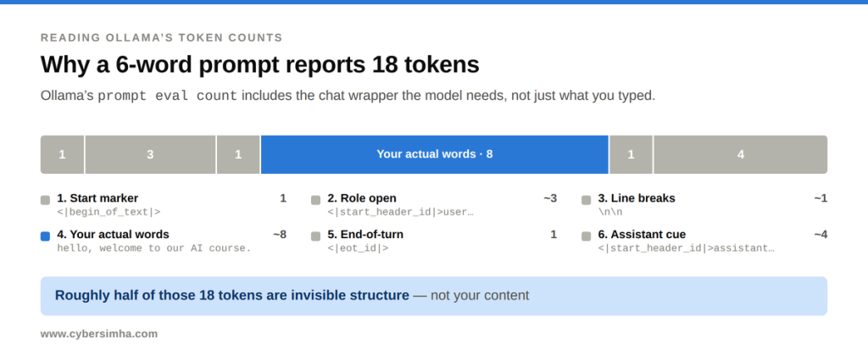This screenshot has width=868, height=362.
Task: Open the www.cybersimha.com link
Action: (x=99, y=334)
